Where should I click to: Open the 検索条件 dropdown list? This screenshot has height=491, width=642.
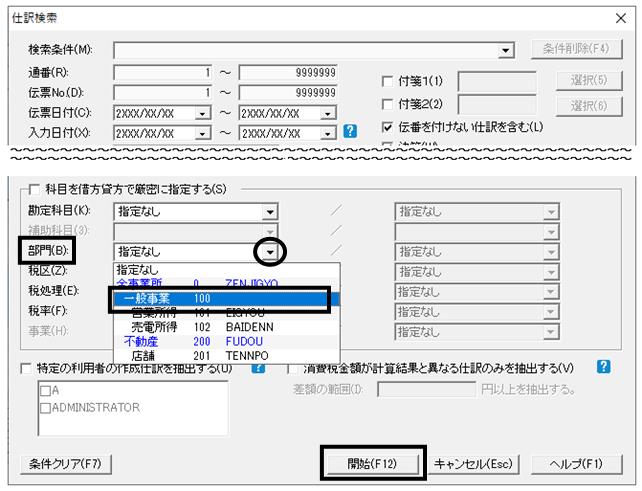[x=506, y=50]
